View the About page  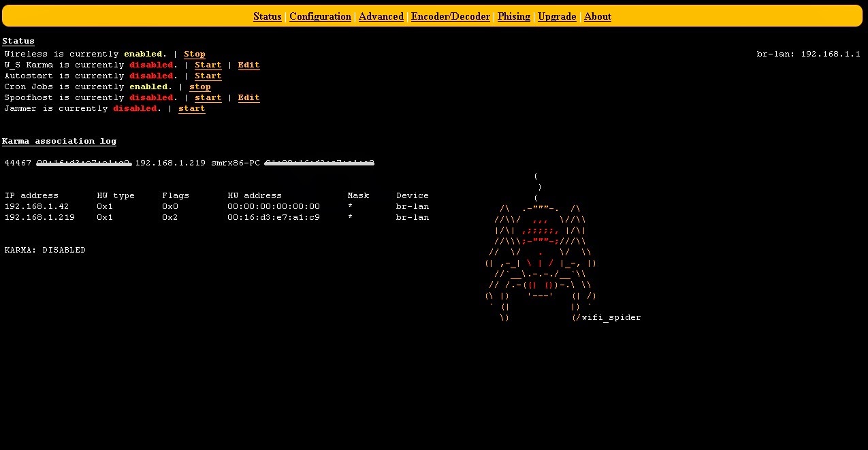coord(597,16)
